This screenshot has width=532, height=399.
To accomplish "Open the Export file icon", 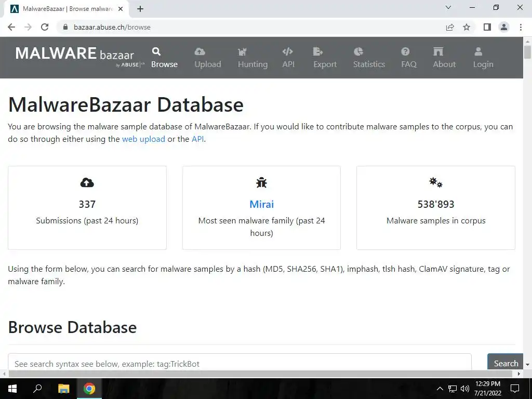I will [x=318, y=51].
